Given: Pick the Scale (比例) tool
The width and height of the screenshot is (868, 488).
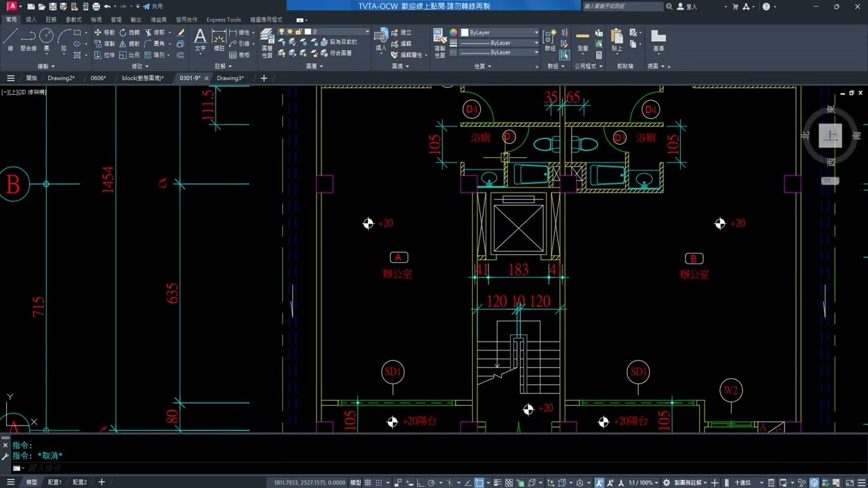Looking at the screenshot, I should click(x=130, y=55).
